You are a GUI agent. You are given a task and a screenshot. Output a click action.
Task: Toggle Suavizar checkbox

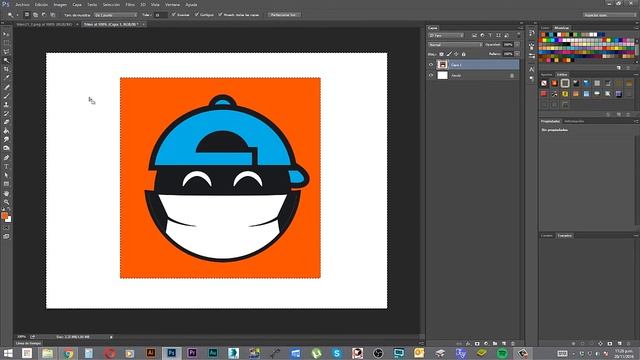click(x=173, y=14)
